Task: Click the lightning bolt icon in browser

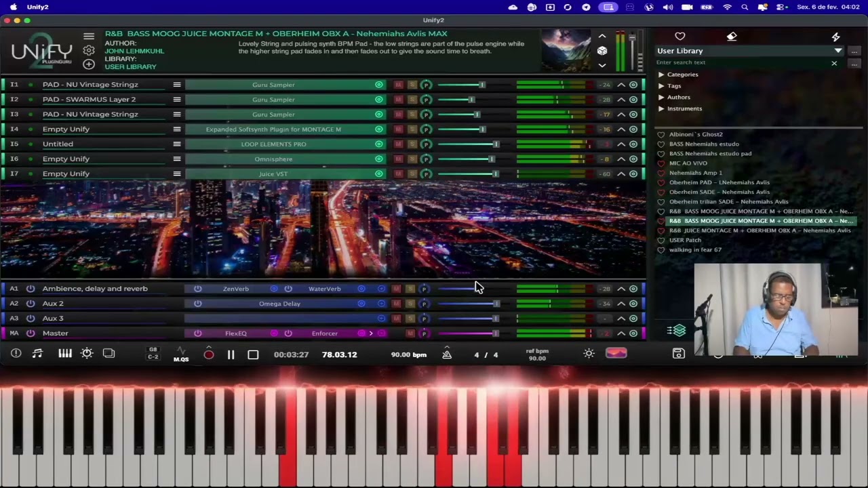Action: pos(835,37)
